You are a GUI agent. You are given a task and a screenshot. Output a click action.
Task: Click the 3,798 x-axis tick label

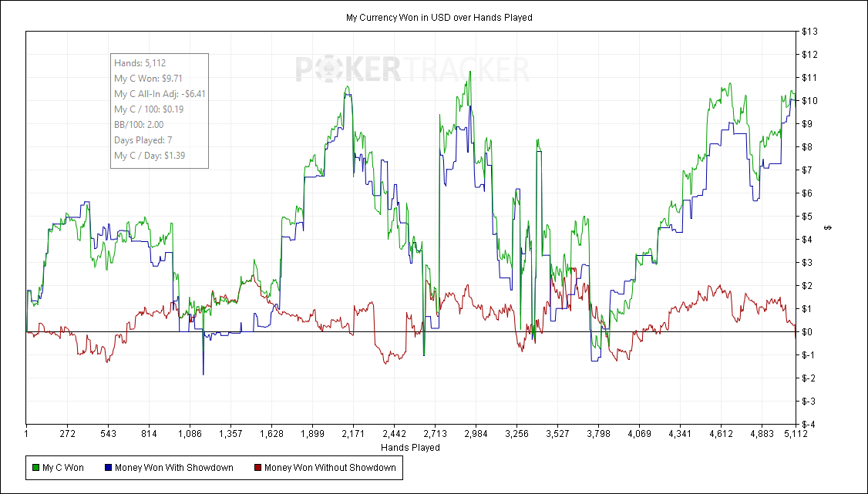pyautogui.click(x=598, y=434)
